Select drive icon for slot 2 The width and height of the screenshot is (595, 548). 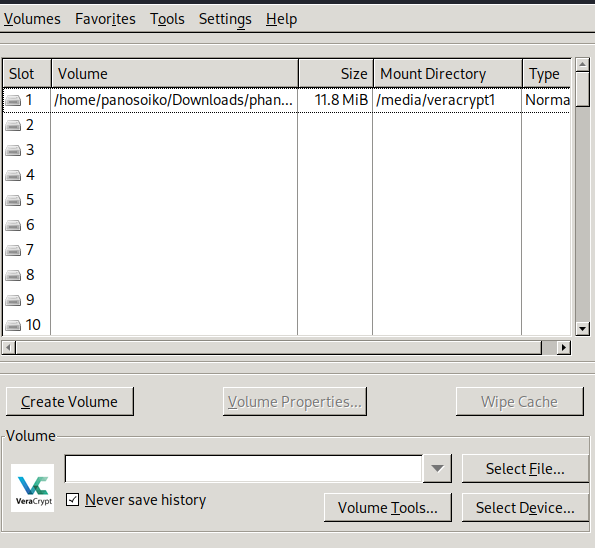13,126
